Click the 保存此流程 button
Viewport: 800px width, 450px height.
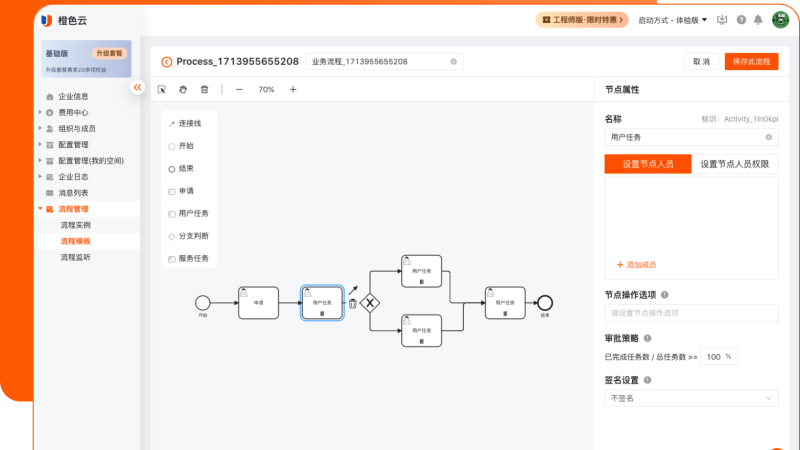click(x=752, y=62)
